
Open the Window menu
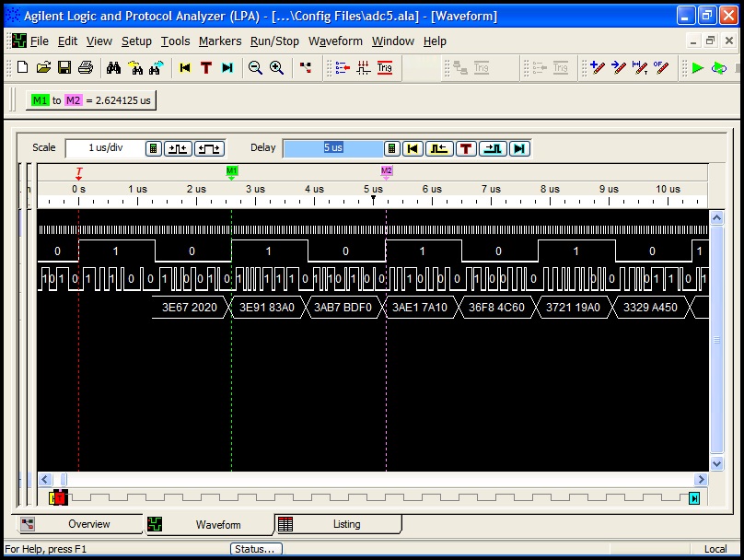pos(393,41)
